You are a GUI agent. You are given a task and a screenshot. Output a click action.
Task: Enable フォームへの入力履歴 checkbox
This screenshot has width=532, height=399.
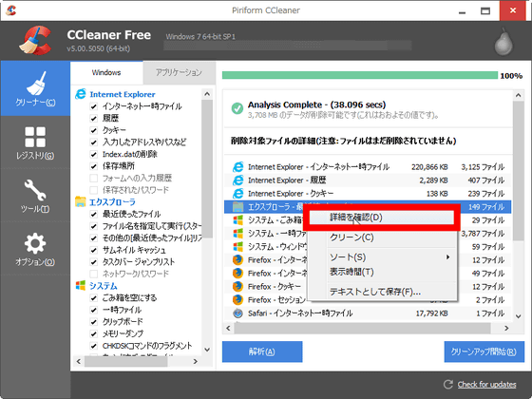click(x=94, y=179)
